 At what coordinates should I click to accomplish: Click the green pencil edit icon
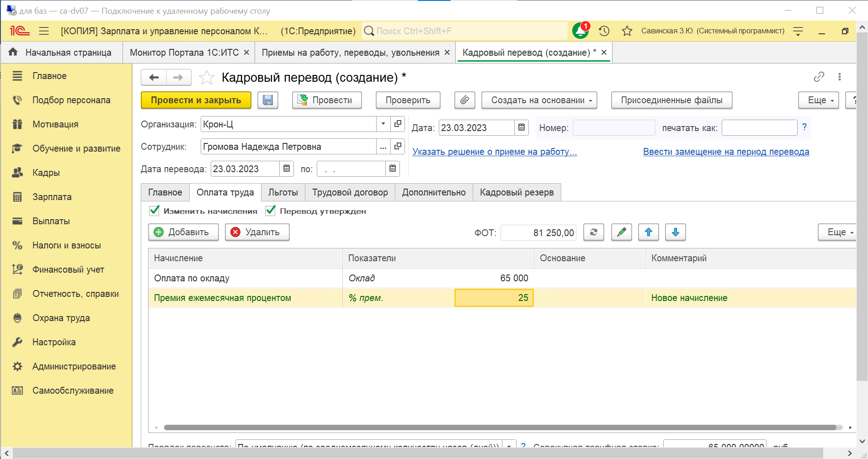click(x=621, y=232)
